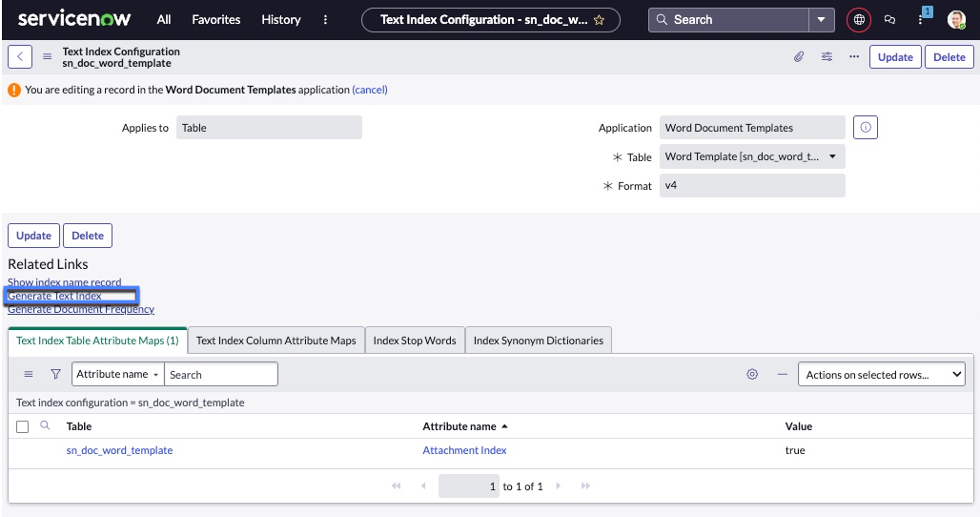Click the global Search field
The width and height of the screenshot is (980, 517).
pyautogui.click(x=728, y=19)
